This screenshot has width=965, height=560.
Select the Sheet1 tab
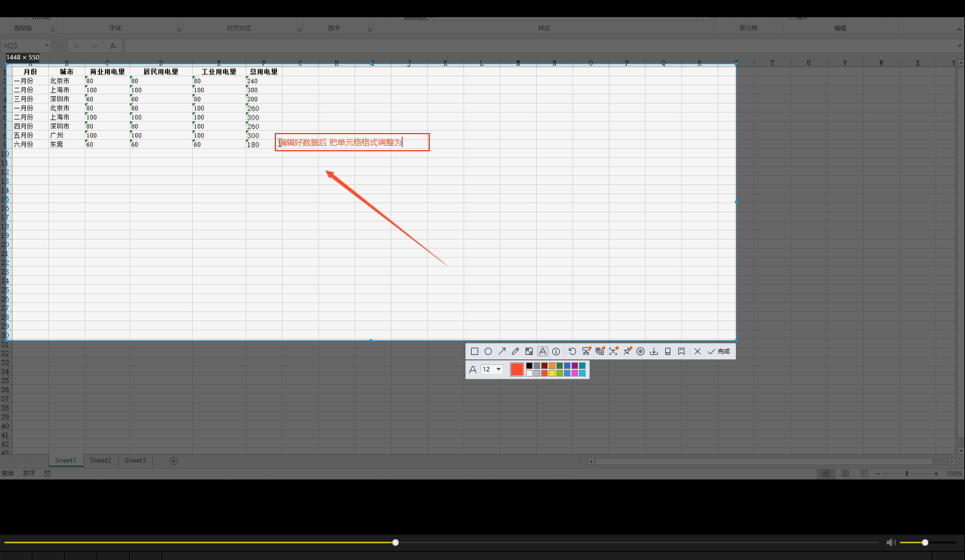click(x=65, y=460)
